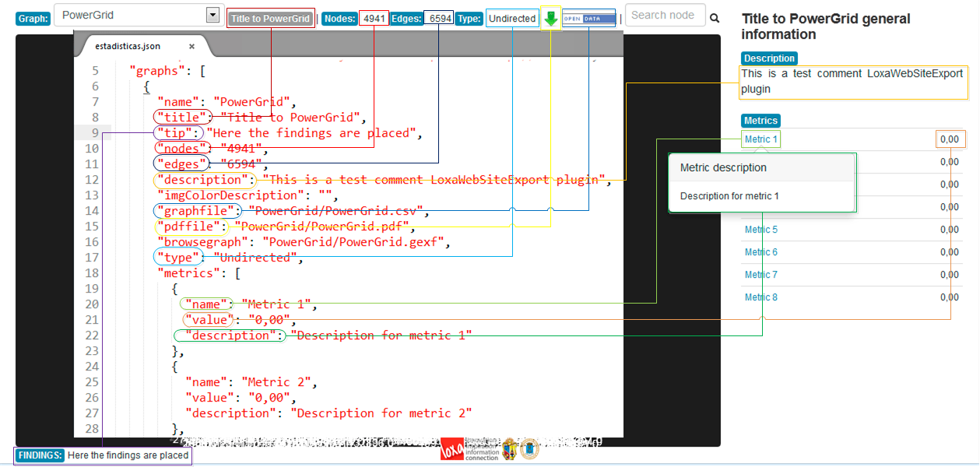Click the "graphfile" key in JSON
Image resolution: width=980 pixels, height=467 pixels.
pyautogui.click(x=197, y=211)
